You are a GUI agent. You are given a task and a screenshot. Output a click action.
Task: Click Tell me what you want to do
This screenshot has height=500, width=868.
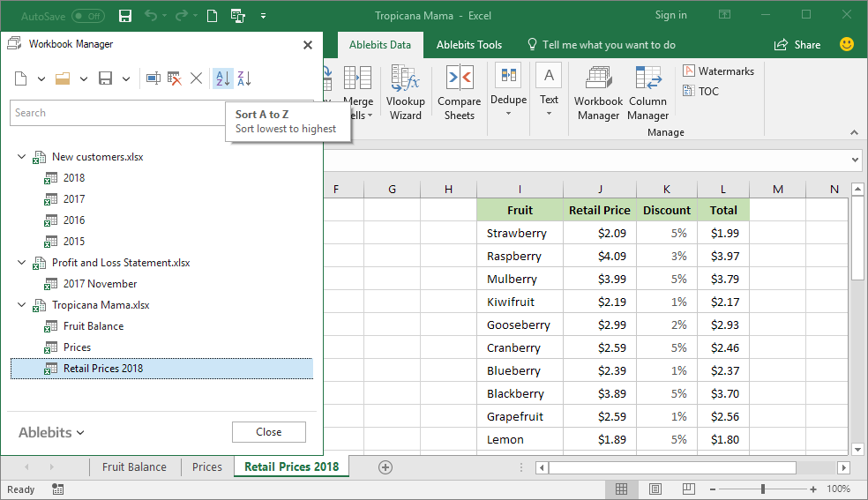tap(602, 45)
